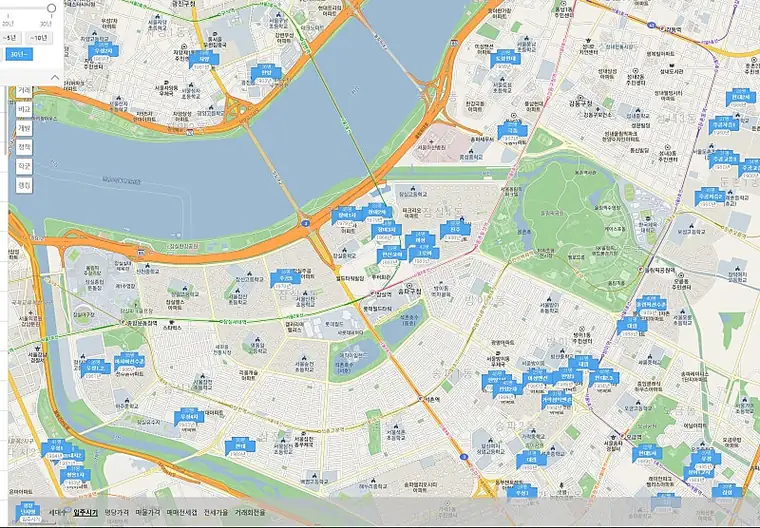
Task: Open the 크로바 apartment marker
Action: point(424,254)
